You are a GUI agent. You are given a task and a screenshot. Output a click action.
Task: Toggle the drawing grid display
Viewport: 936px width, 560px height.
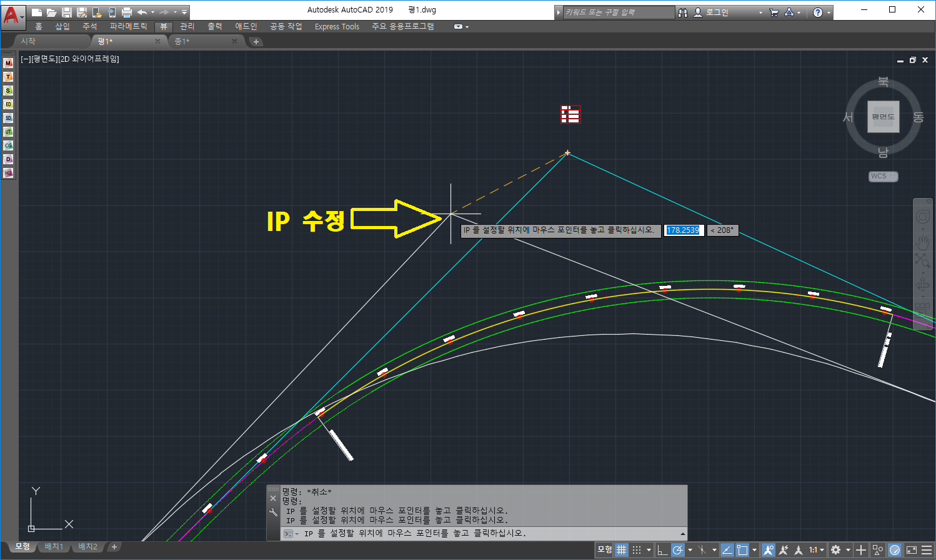pyautogui.click(x=621, y=550)
